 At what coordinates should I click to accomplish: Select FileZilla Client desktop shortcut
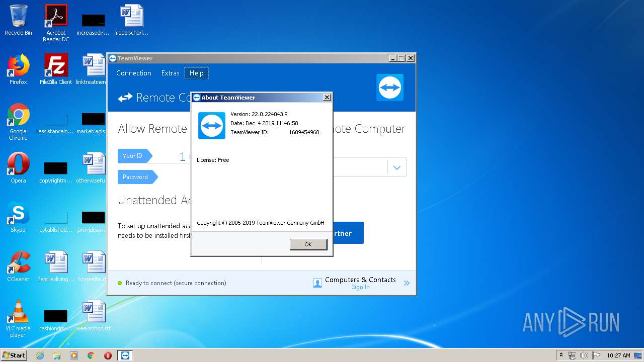56,69
